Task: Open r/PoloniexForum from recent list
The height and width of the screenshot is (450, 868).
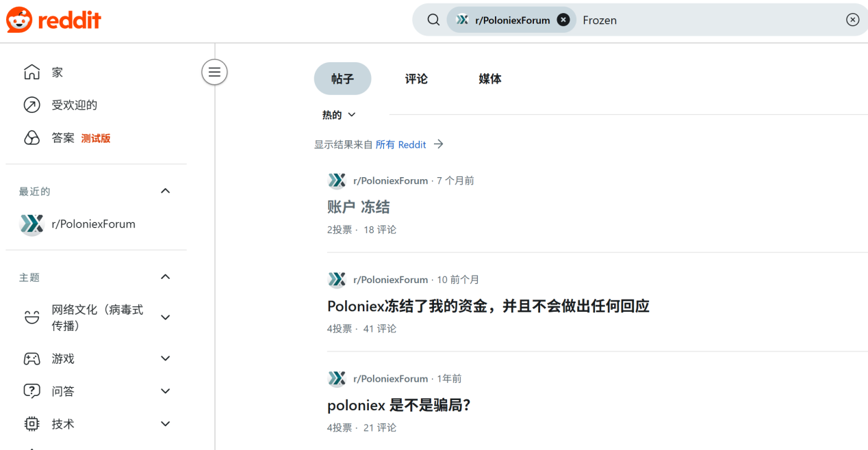Action: point(93,224)
